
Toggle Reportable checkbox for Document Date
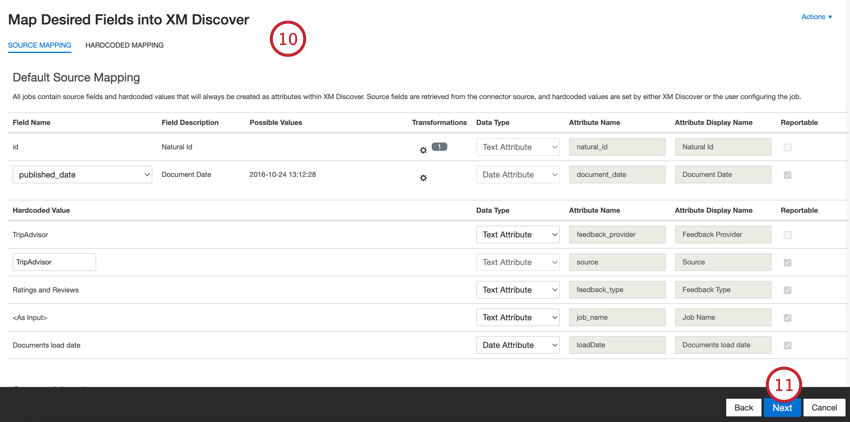787,175
